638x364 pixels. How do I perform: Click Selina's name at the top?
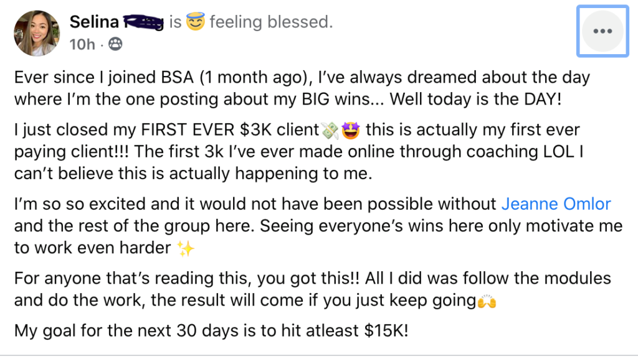click(x=95, y=21)
